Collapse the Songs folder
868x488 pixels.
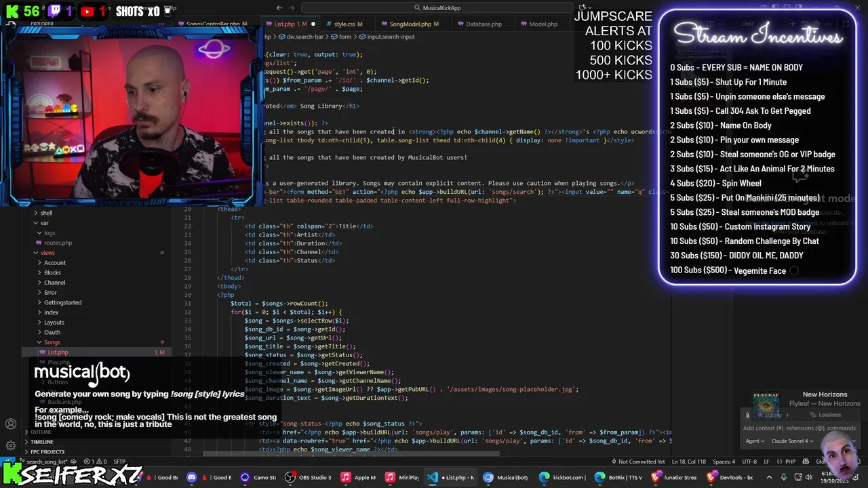[x=52, y=342]
